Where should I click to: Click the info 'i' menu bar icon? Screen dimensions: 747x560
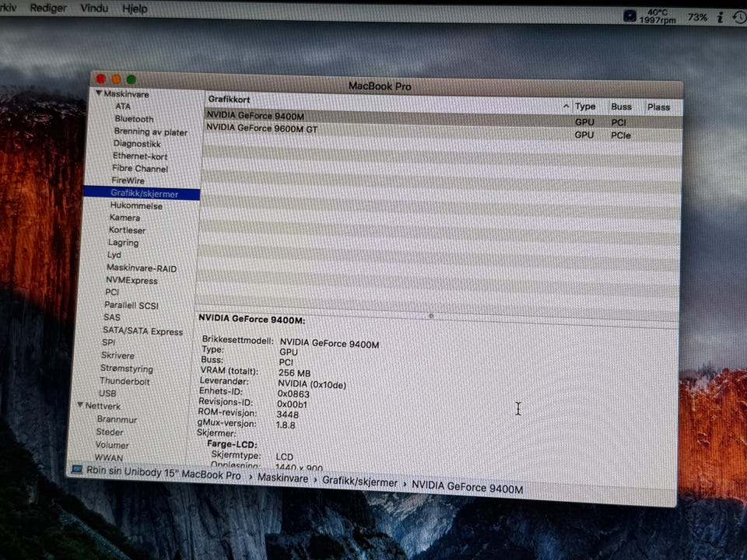click(721, 18)
